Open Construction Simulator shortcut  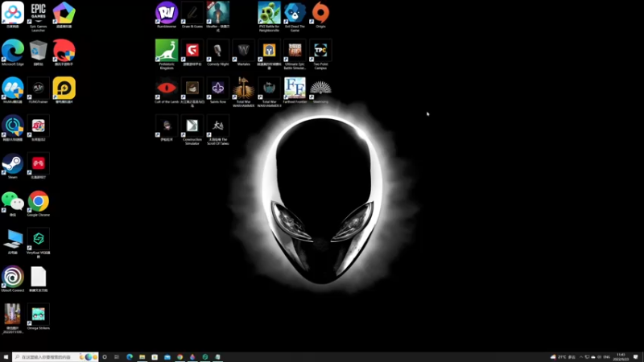point(192,128)
